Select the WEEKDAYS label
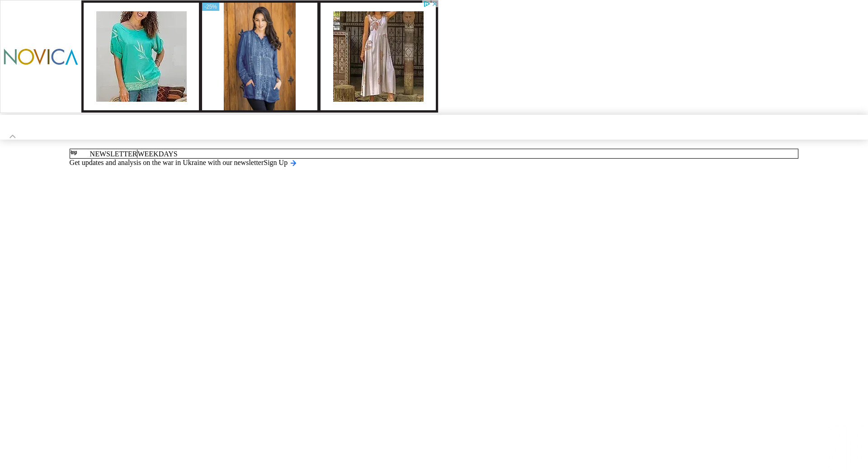The height and width of the screenshot is (470, 868). [x=157, y=154]
